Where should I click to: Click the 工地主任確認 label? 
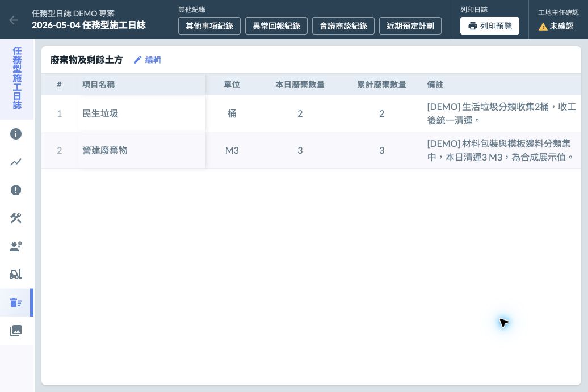(558, 12)
